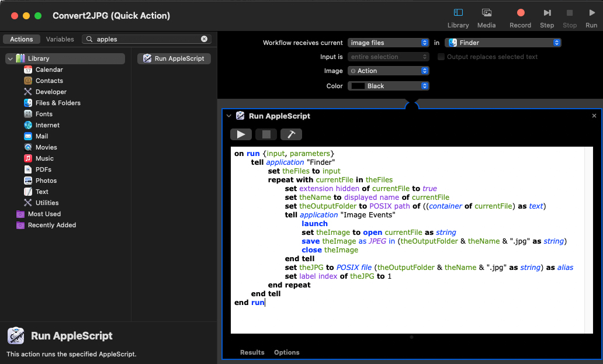Click the script editor vertical scrollbar
This screenshot has height=364, width=603.
[x=588, y=240]
